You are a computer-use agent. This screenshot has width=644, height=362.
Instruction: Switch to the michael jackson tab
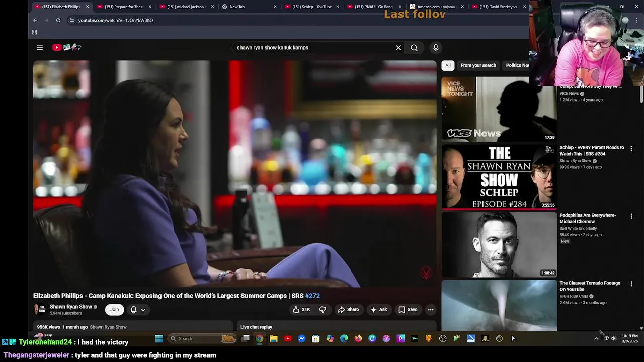click(186, 7)
